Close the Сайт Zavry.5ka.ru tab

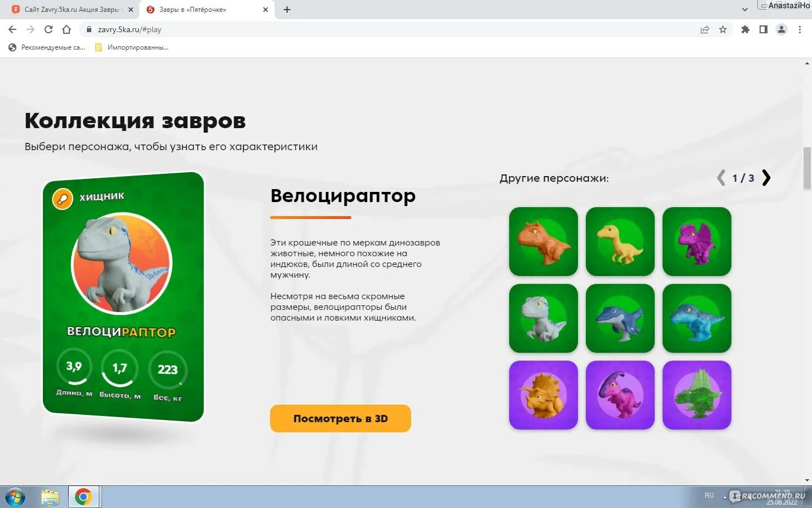tap(131, 10)
